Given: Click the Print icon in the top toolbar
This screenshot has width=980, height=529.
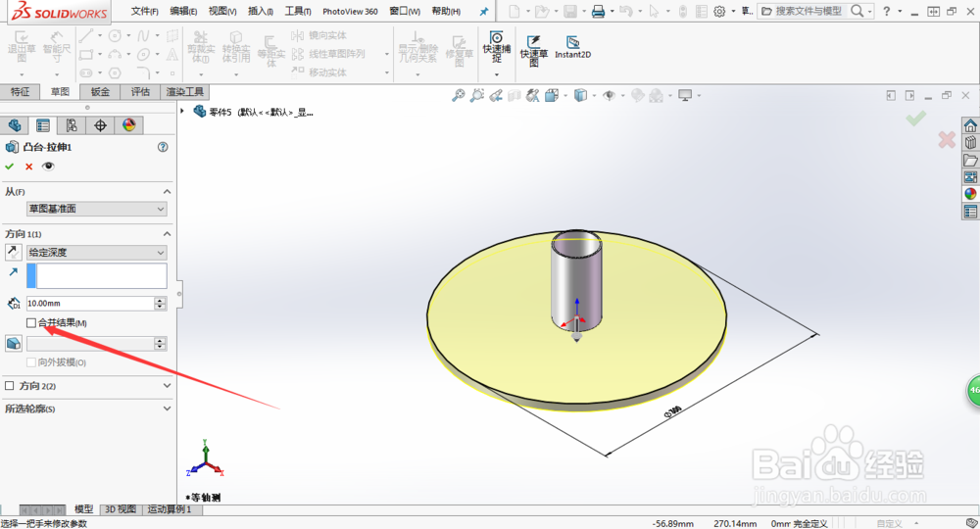Looking at the screenshot, I should pos(598,11).
